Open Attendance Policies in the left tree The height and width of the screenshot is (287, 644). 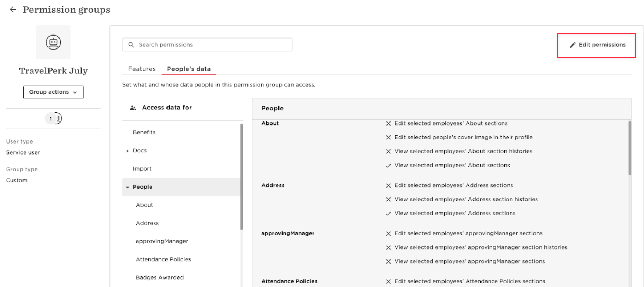(x=163, y=259)
